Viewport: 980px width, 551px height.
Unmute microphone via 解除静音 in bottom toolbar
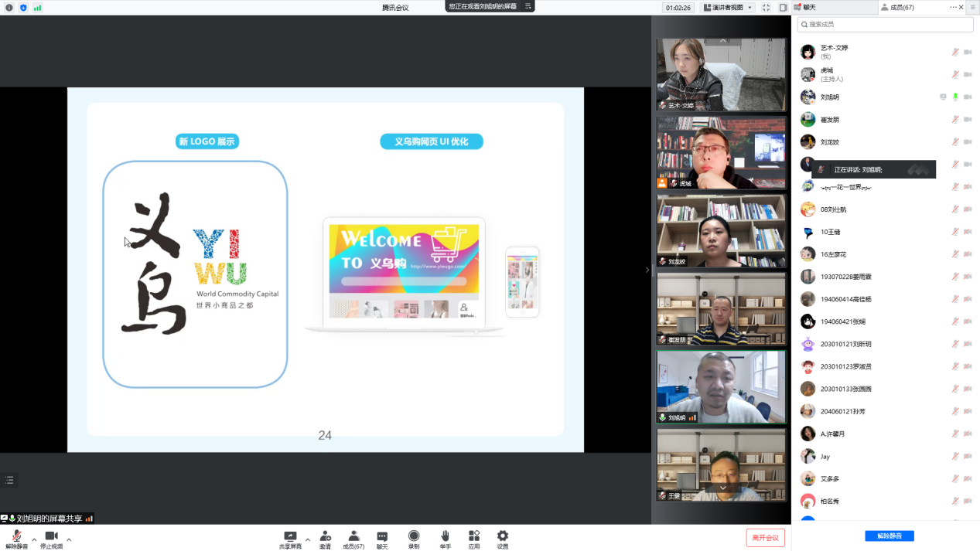[x=16, y=539]
